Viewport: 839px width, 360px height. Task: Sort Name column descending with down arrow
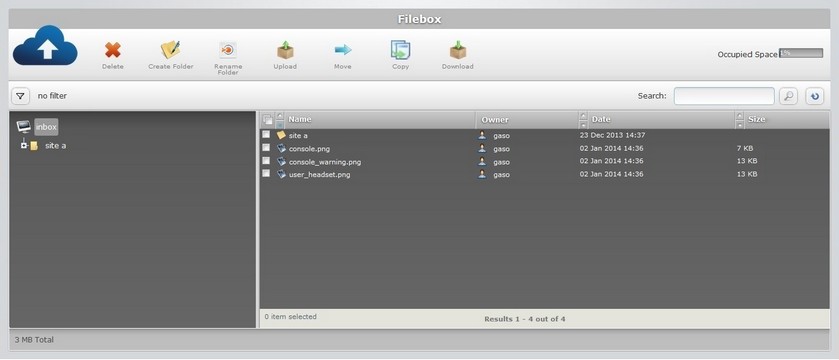tap(280, 125)
